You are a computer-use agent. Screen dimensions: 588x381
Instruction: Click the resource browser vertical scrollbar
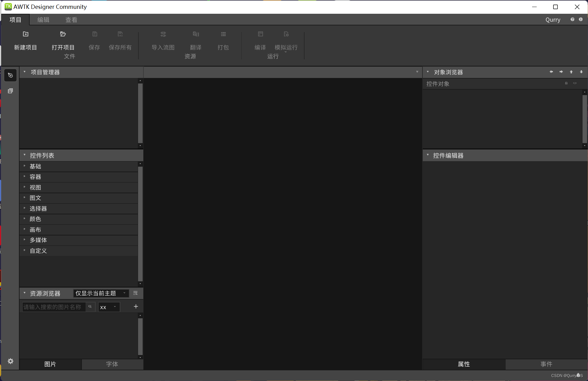[140, 336]
